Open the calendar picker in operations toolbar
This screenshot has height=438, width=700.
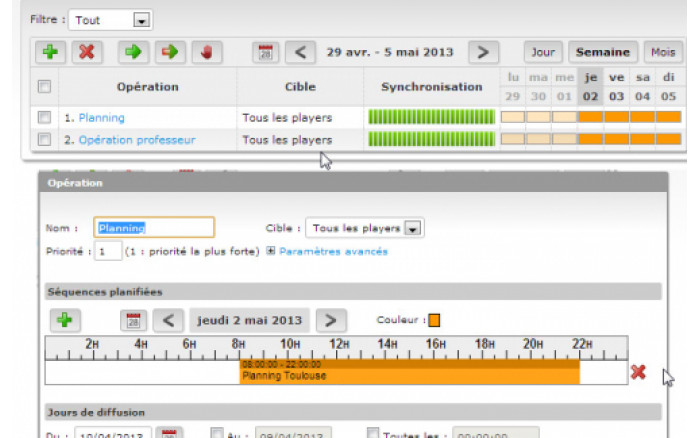coord(265,51)
